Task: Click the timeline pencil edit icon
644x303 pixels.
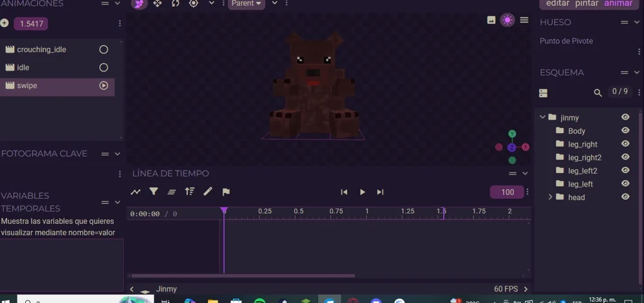Action: (208, 192)
